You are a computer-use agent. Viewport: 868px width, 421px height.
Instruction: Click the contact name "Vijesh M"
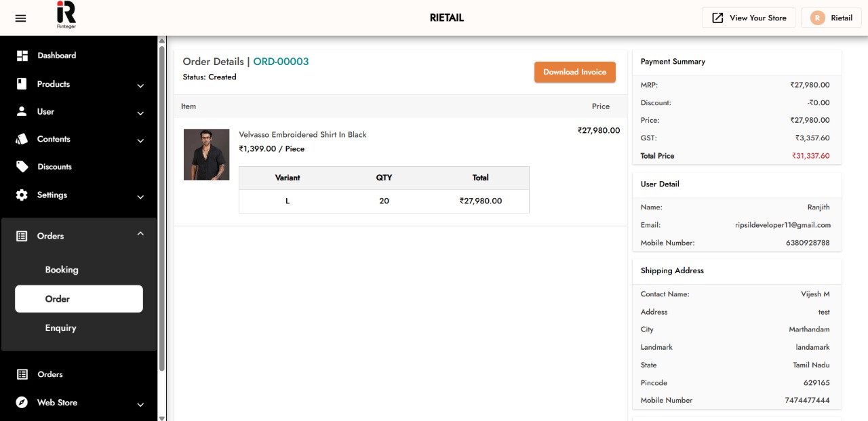[x=815, y=294]
